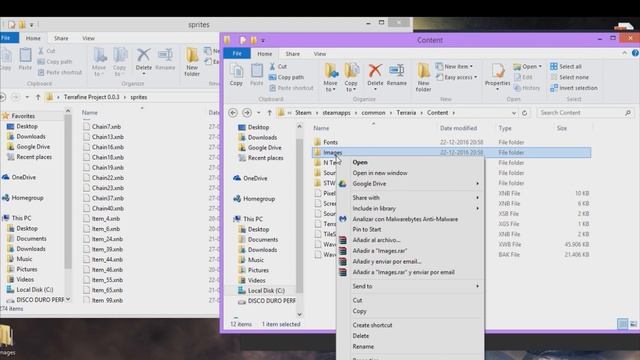Click the help question mark icon

(x=635, y=53)
